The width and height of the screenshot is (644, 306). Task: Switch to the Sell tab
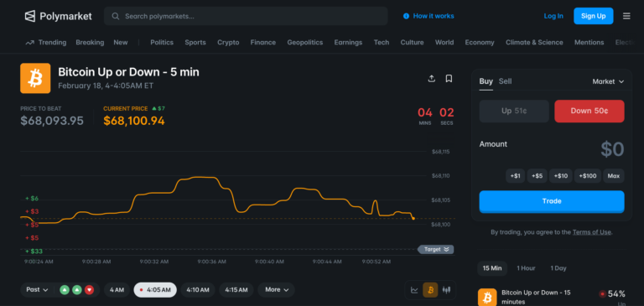[505, 81]
